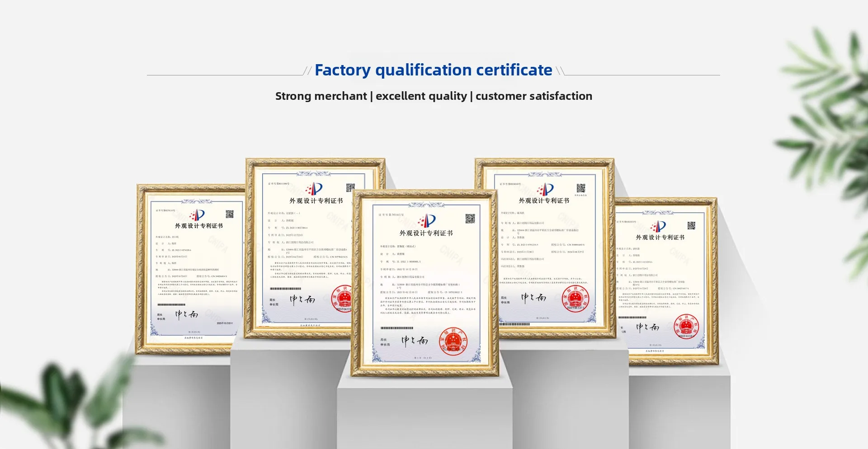Click the handwritten signature on the leftmost certificate
Image resolution: width=868 pixels, height=449 pixels.
tap(186, 314)
